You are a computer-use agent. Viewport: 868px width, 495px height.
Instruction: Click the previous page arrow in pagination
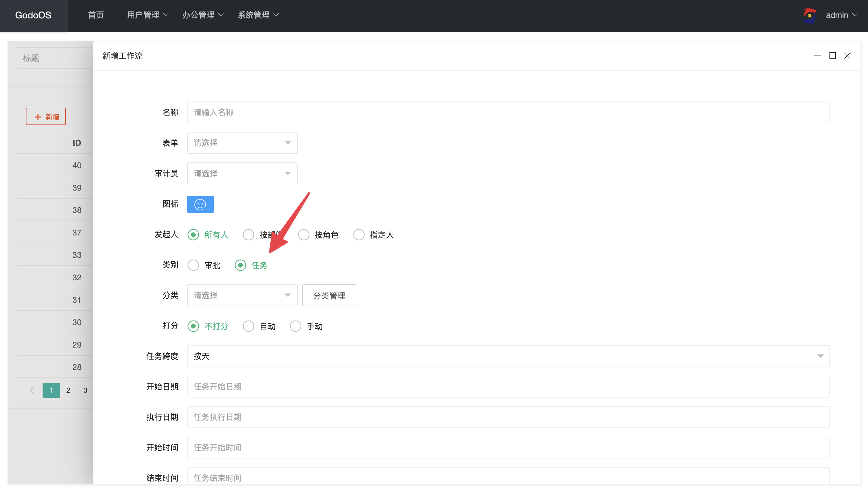[x=32, y=390]
